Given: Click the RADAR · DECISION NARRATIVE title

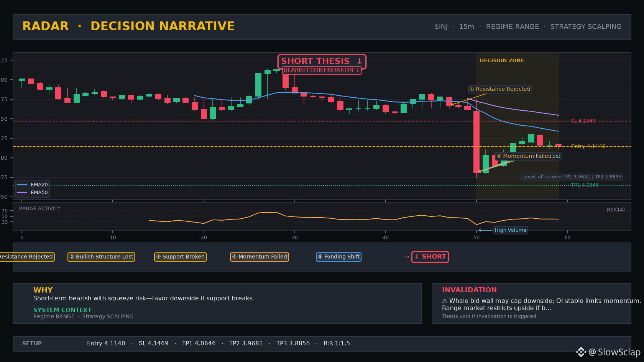Looking at the screenshot, I should click(x=128, y=26).
